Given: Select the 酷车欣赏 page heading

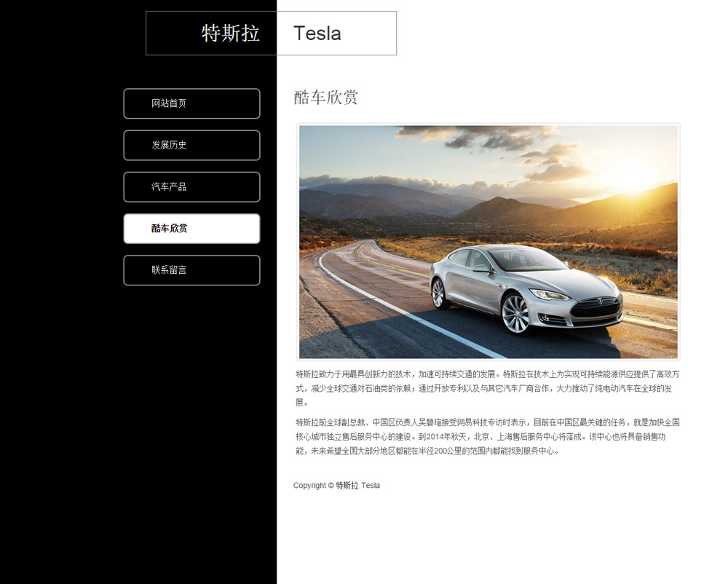Looking at the screenshot, I should [325, 98].
